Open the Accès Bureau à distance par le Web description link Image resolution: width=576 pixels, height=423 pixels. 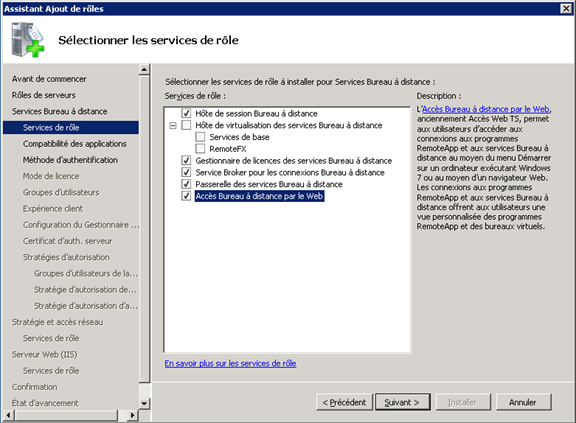(486, 109)
